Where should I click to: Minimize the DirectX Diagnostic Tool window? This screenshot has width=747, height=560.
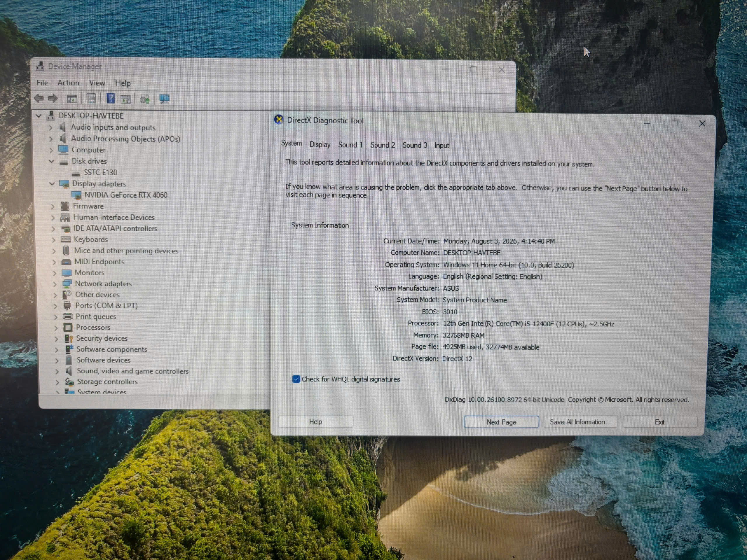coord(647,123)
